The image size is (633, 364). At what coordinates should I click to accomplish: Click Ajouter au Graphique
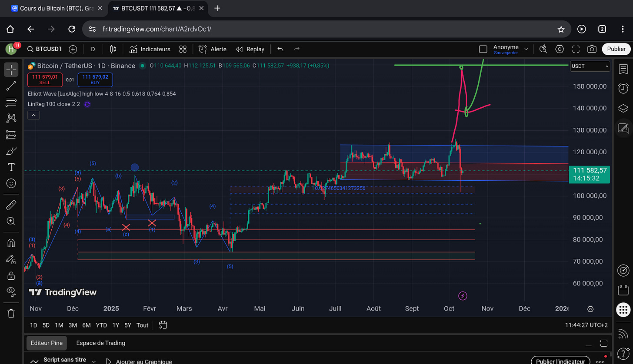click(139, 361)
